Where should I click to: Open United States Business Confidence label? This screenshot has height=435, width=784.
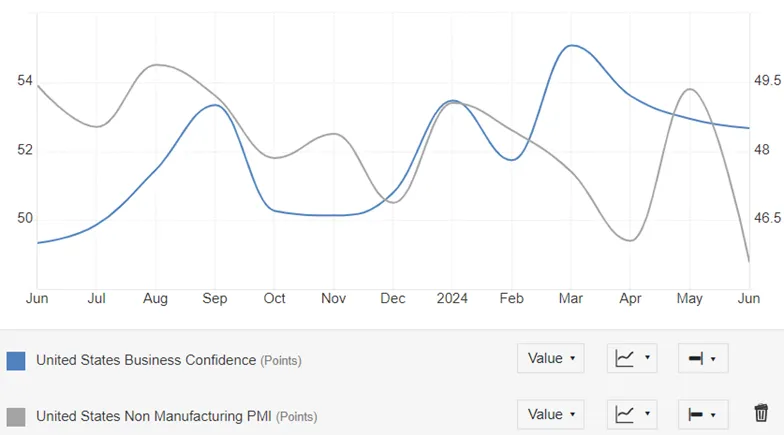click(146, 360)
